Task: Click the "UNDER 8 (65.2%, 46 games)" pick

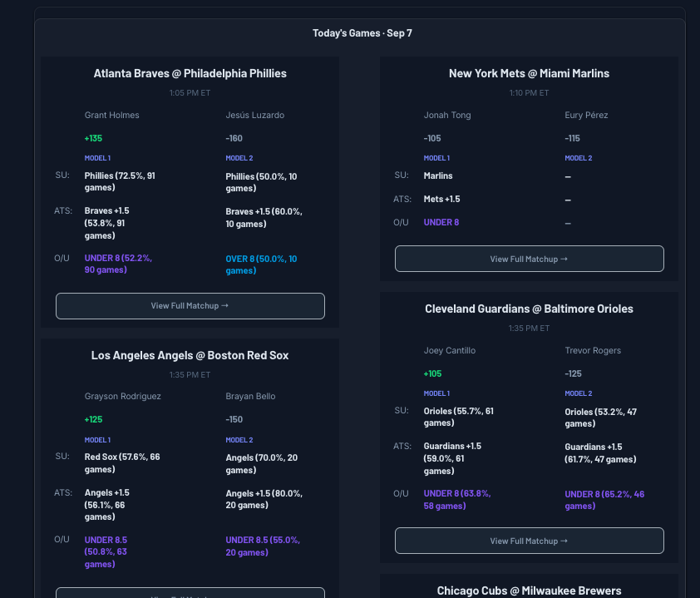Action: (x=604, y=500)
